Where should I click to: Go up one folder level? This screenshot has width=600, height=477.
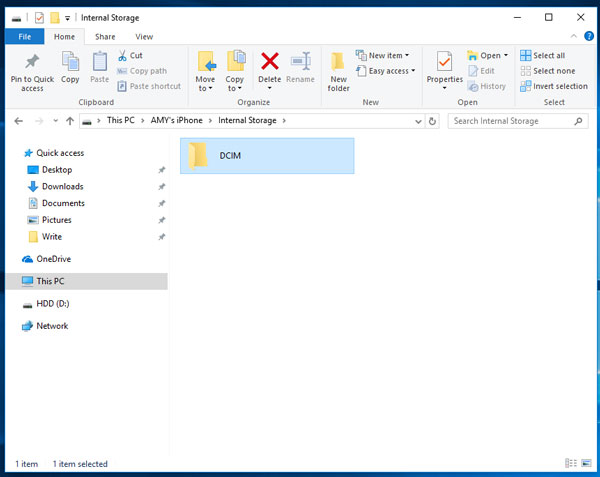(70, 121)
